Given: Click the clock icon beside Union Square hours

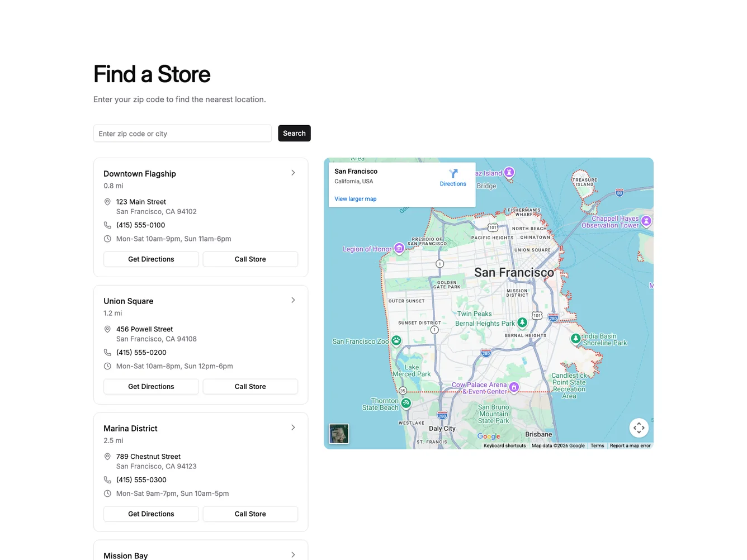Looking at the screenshot, I should tap(107, 366).
